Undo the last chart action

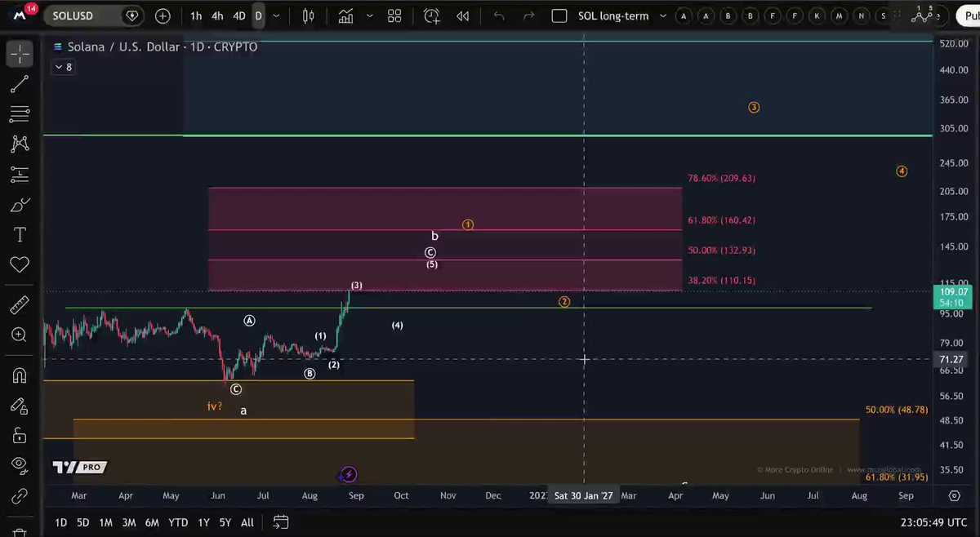[499, 16]
